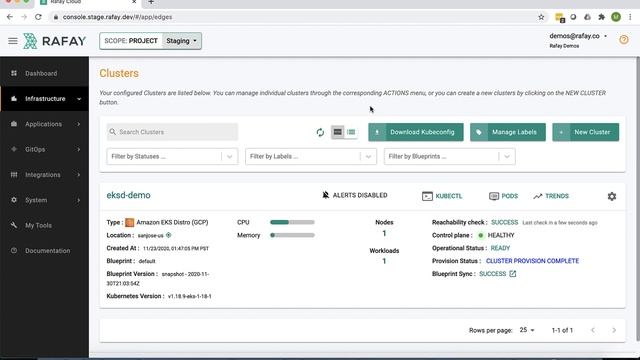Go back in browser history
Viewport: 640px width, 360px height.
point(10,17)
